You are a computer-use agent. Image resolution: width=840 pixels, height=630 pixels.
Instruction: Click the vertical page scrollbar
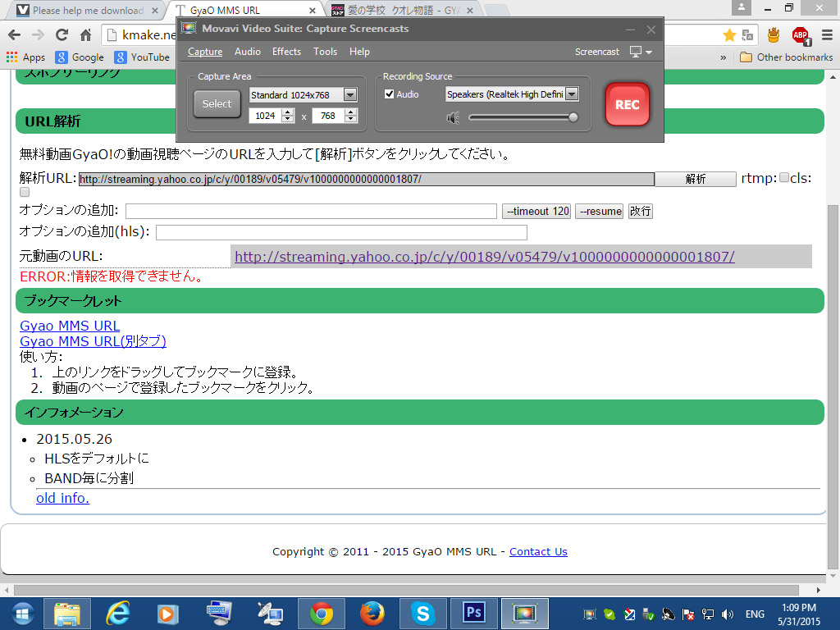pyautogui.click(x=833, y=387)
